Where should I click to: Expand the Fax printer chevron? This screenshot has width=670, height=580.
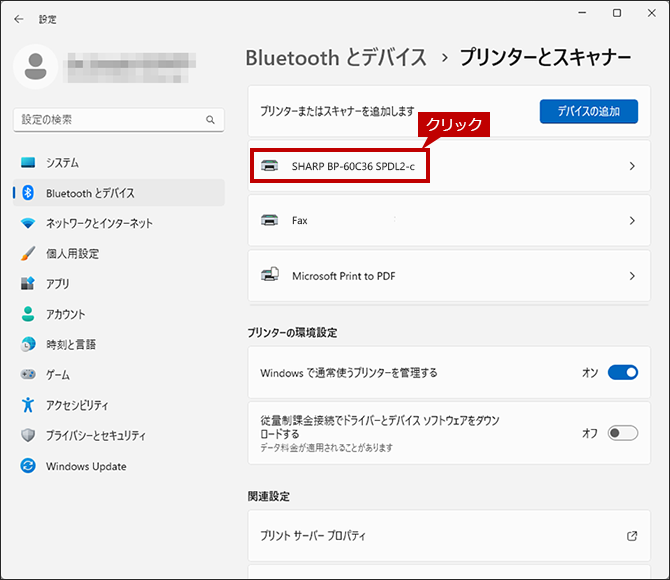pyautogui.click(x=632, y=221)
